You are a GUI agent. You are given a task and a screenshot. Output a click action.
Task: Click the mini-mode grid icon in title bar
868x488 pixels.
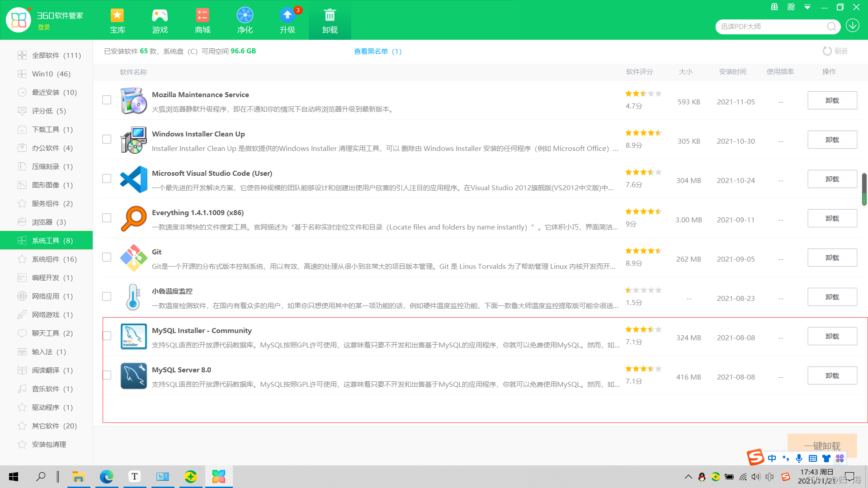point(791,7)
